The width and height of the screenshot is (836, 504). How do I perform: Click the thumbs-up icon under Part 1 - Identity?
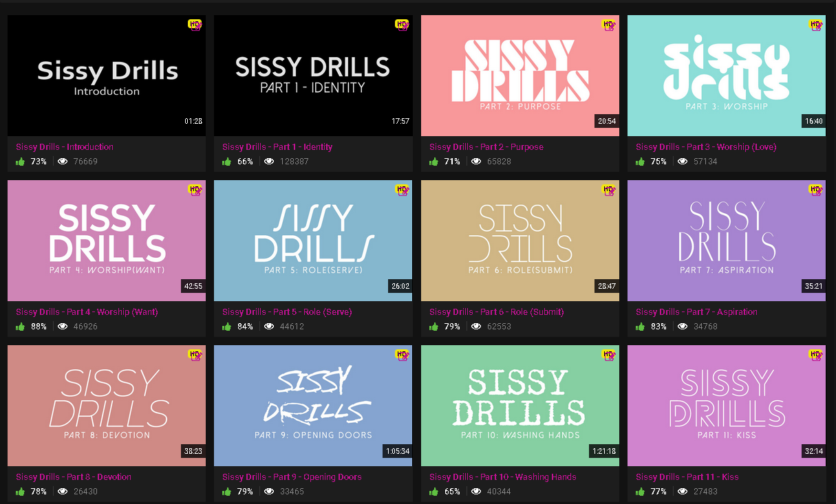pyautogui.click(x=227, y=162)
